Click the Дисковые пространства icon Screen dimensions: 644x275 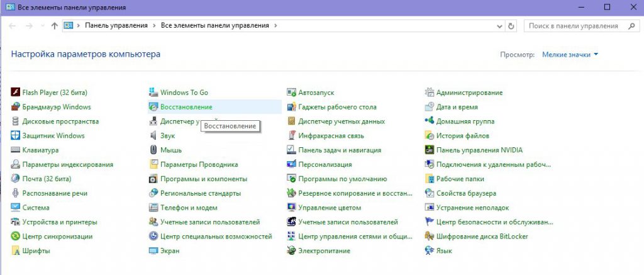pyautogui.click(x=15, y=121)
